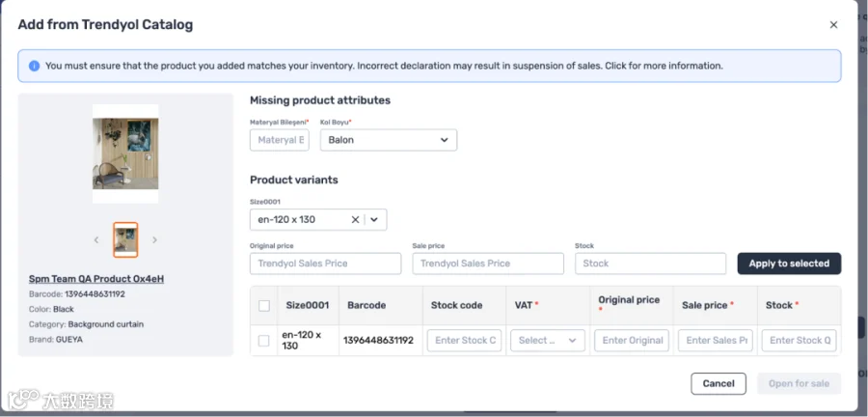Screen dimensions: 868x417
Task: Click the large product preview image
Action: pyautogui.click(x=125, y=153)
